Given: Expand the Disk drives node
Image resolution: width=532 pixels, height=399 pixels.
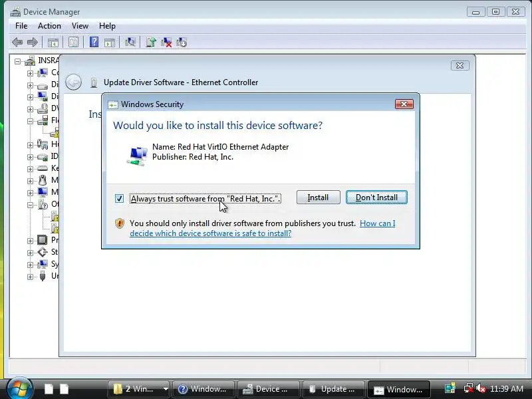Looking at the screenshot, I should [30, 85].
